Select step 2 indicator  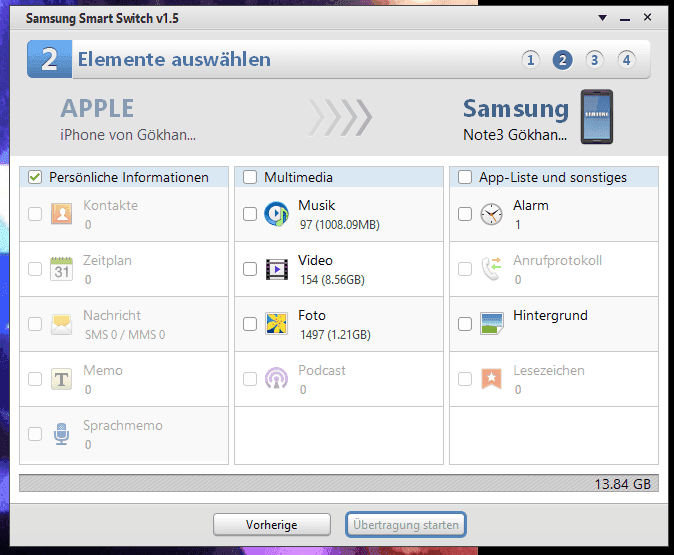click(562, 60)
